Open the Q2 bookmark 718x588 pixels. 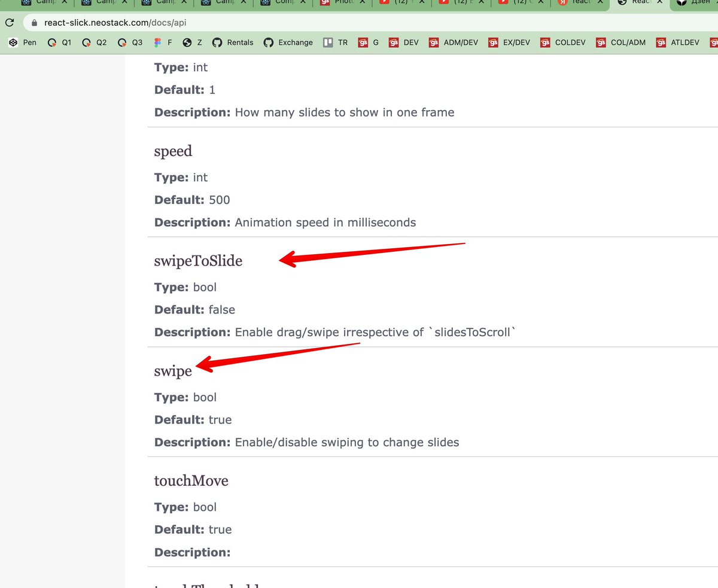click(95, 42)
